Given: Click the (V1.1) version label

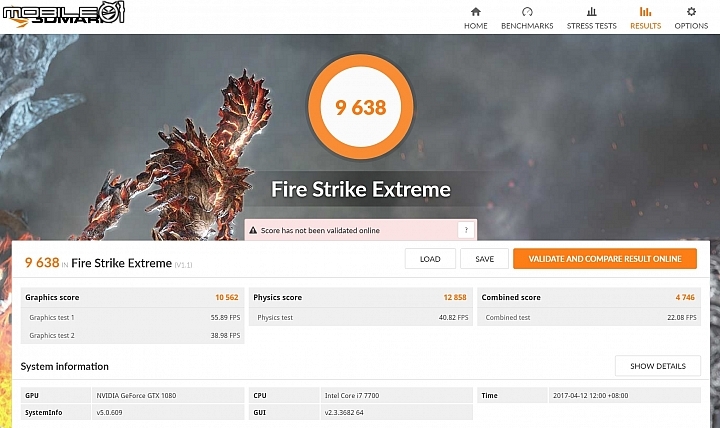Looking at the screenshot, I should [184, 265].
